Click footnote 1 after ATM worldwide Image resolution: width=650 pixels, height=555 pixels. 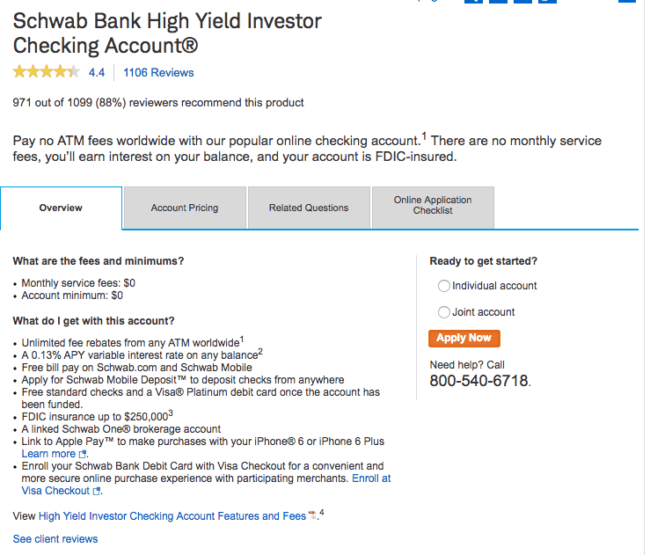[242, 339]
